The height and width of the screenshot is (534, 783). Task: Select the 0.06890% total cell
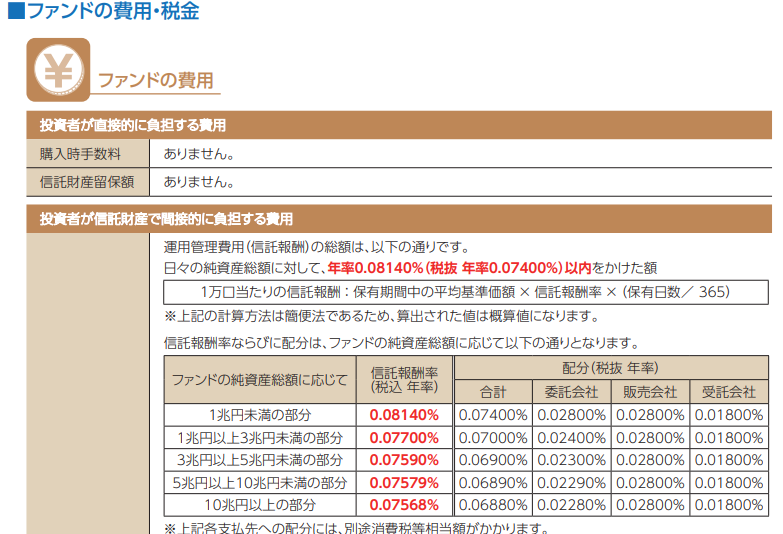[x=492, y=482]
